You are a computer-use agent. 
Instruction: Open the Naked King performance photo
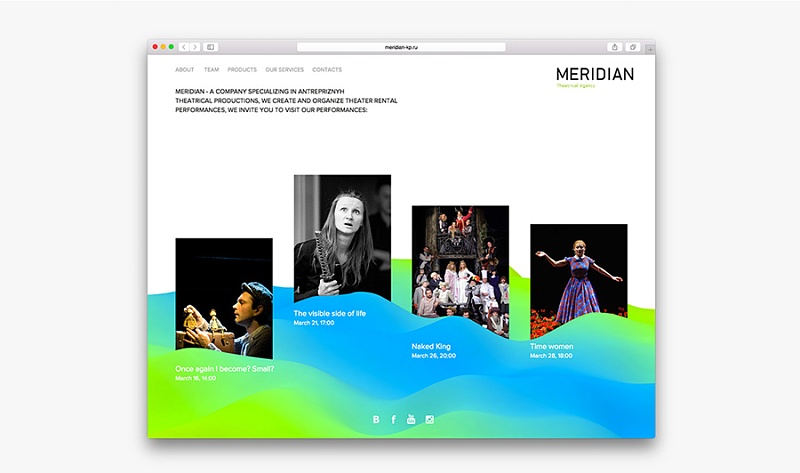[x=460, y=271]
